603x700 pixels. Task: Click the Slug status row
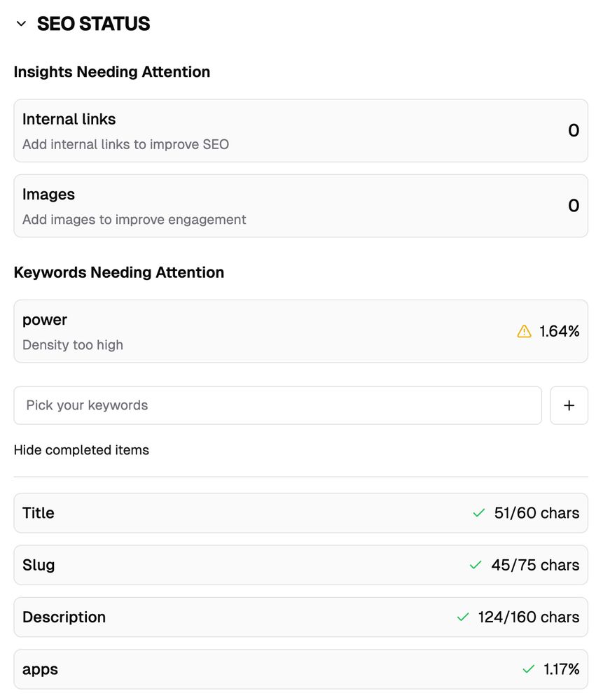(x=300, y=565)
